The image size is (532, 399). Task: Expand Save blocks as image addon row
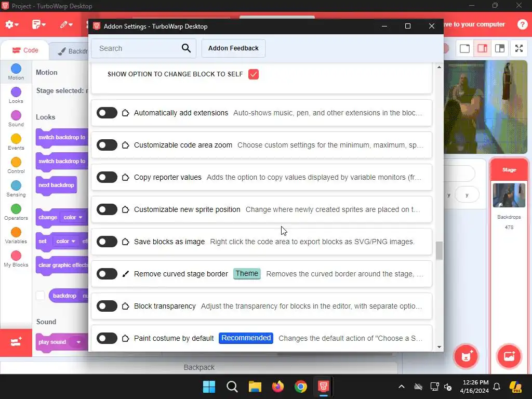coord(262,242)
